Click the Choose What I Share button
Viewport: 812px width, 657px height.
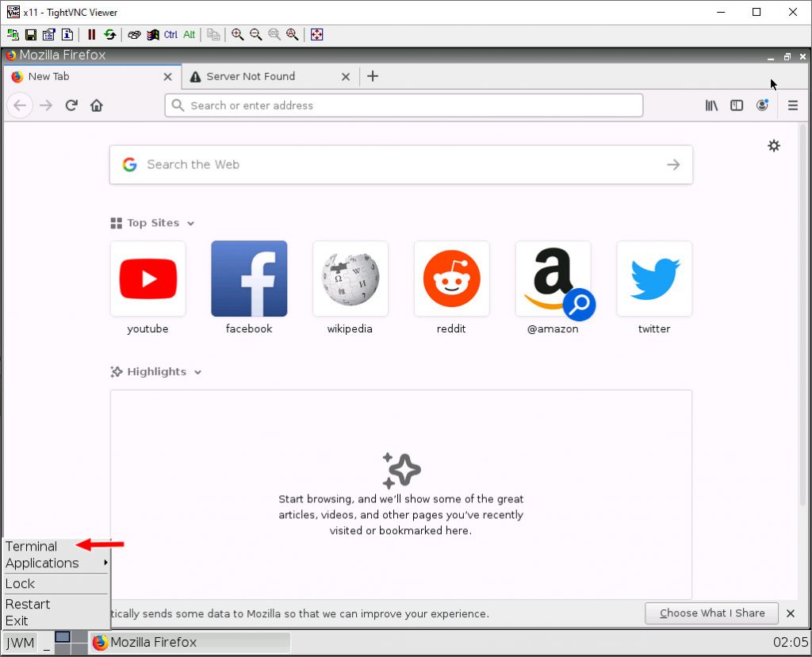point(710,613)
